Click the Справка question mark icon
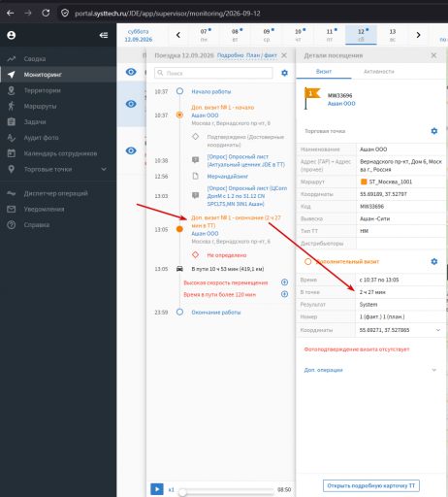The height and width of the screenshot is (497, 448). (12, 225)
